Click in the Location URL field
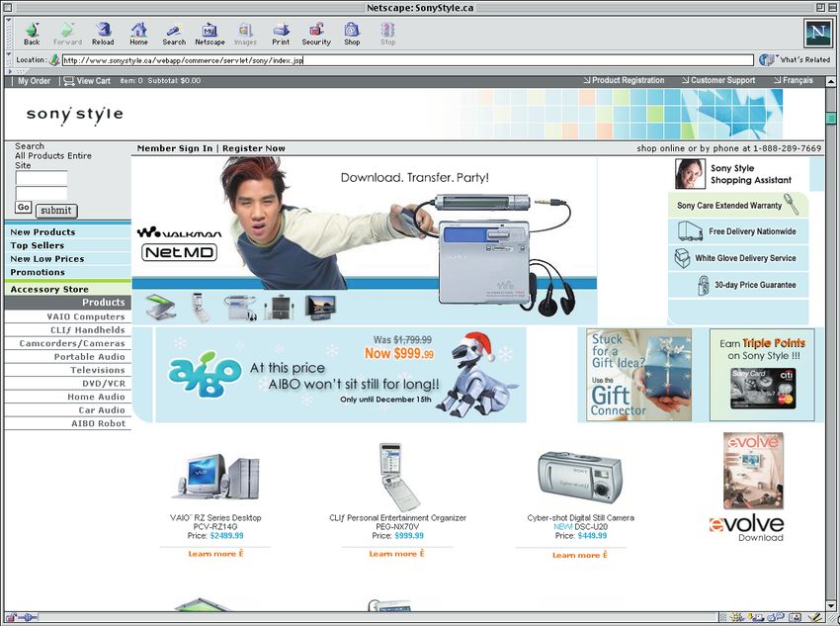Screen dimensions: 840x626 (x=408, y=60)
